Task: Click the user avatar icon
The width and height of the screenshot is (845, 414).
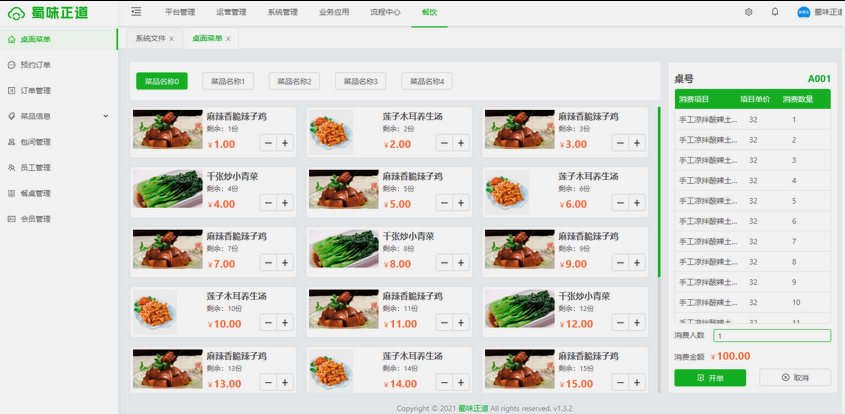Action: coord(804,12)
